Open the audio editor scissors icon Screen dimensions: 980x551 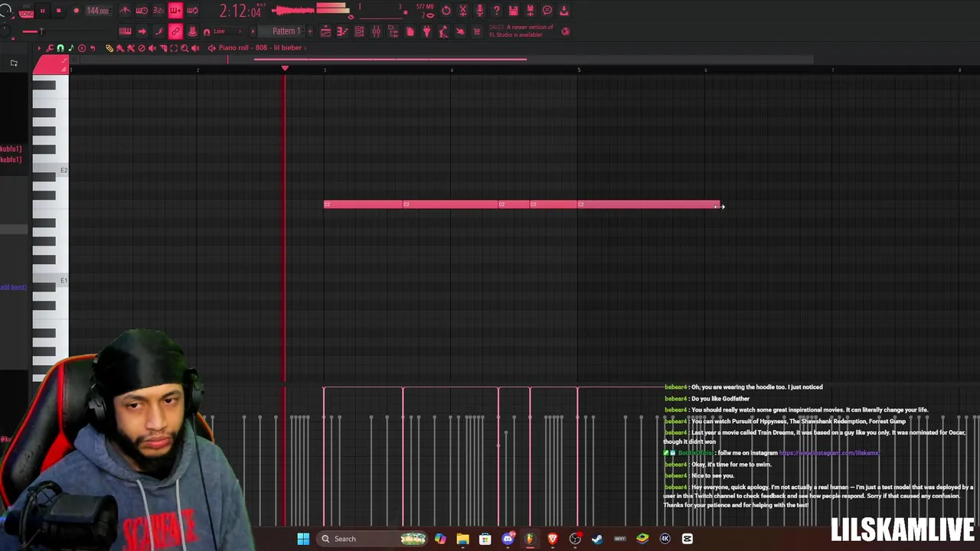point(462,11)
